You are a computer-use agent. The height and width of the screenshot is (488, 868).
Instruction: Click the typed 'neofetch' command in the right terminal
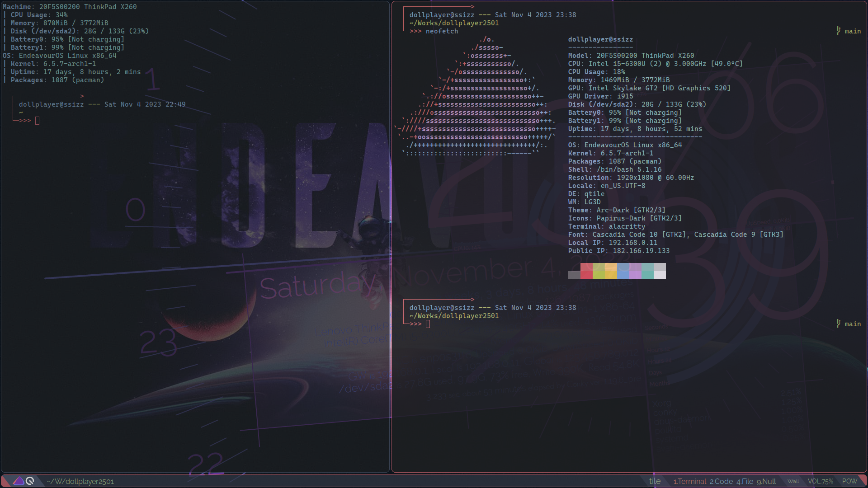[442, 31]
